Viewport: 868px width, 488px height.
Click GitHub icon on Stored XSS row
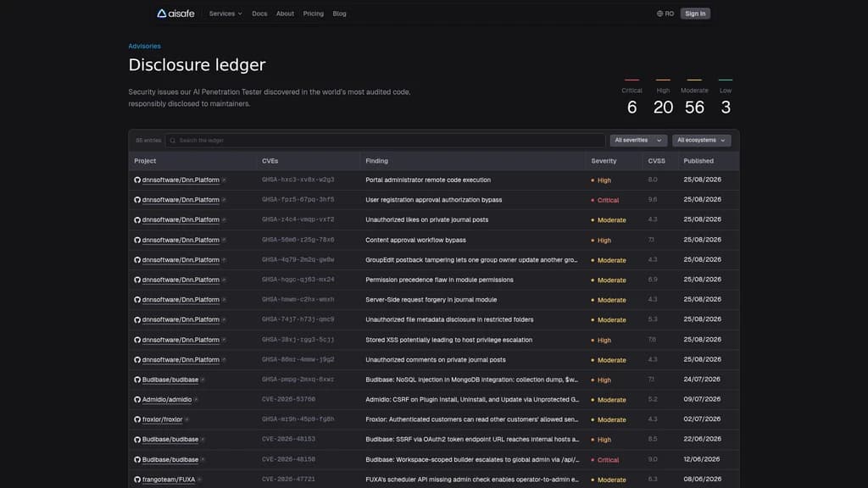coord(137,340)
